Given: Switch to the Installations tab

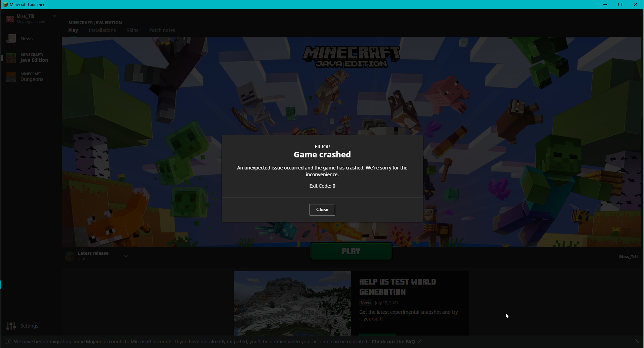Looking at the screenshot, I should (102, 30).
